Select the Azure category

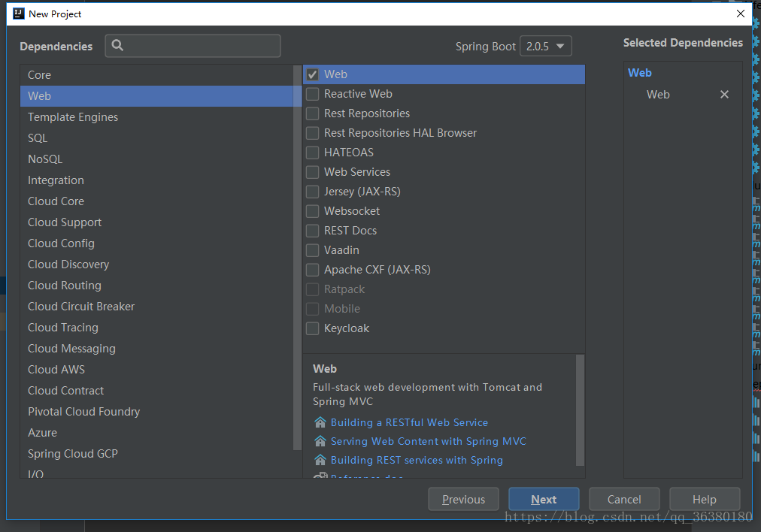pos(156,433)
